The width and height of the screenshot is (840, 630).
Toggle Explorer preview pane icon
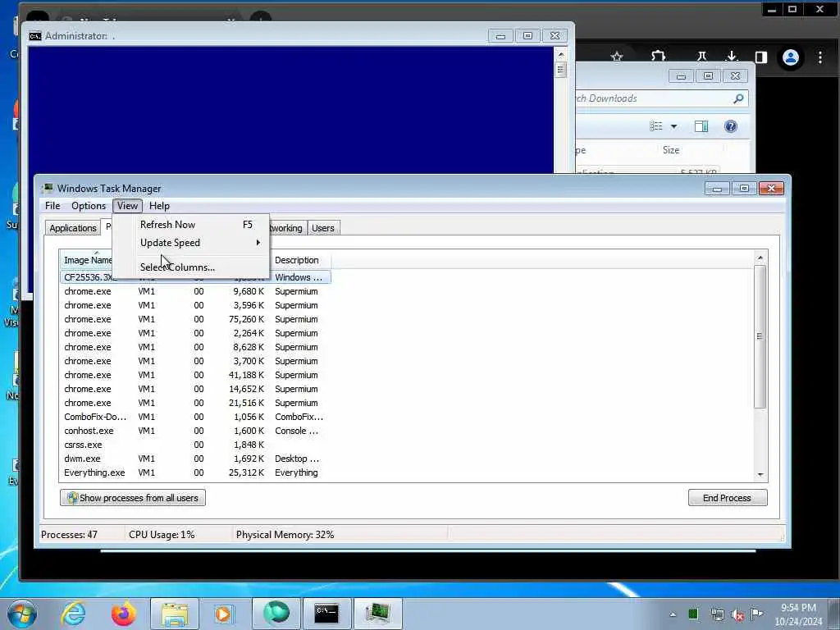(701, 126)
